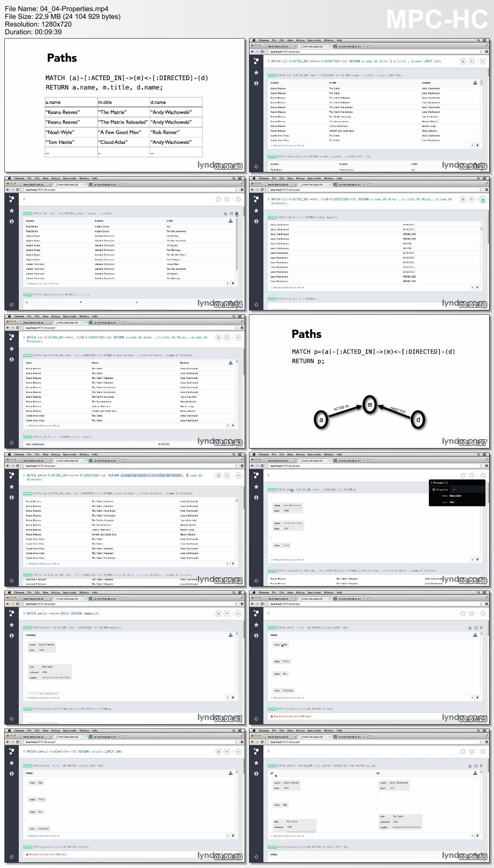Open the favorites star in the 00:02:14 frame sidebar
Image resolution: width=494 pixels, height=868 pixels.
(12, 210)
